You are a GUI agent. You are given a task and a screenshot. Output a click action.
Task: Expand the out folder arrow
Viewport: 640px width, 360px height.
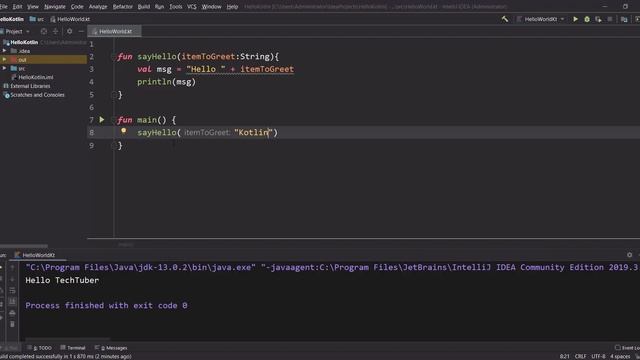click(4, 60)
